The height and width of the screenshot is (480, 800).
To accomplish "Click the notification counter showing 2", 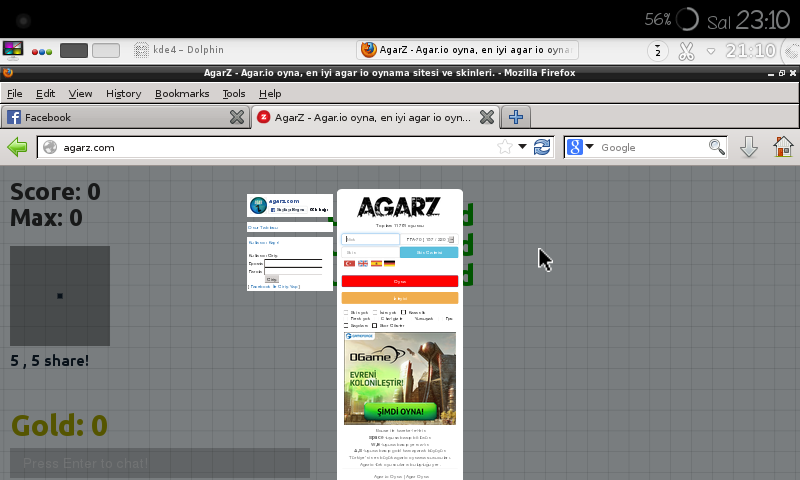I will [x=658, y=51].
